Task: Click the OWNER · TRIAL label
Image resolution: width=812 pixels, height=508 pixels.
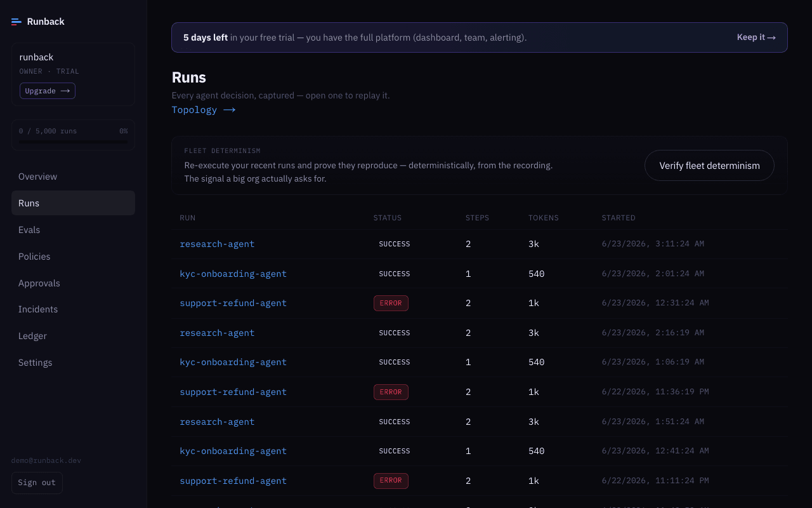Action: [x=49, y=72]
